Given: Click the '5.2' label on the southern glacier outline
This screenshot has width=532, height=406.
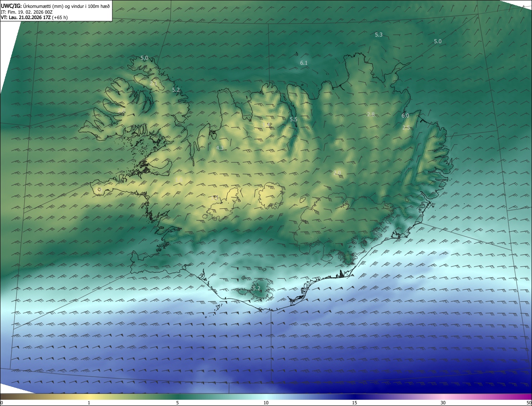Looking at the screenshot, I should (256, 288).
